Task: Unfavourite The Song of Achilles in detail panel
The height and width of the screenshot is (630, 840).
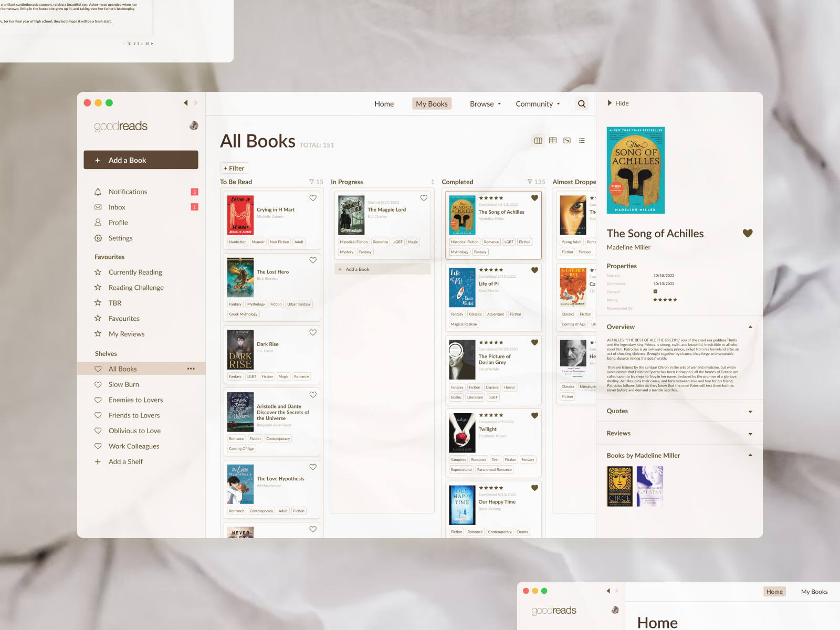Action: [748, 233]
